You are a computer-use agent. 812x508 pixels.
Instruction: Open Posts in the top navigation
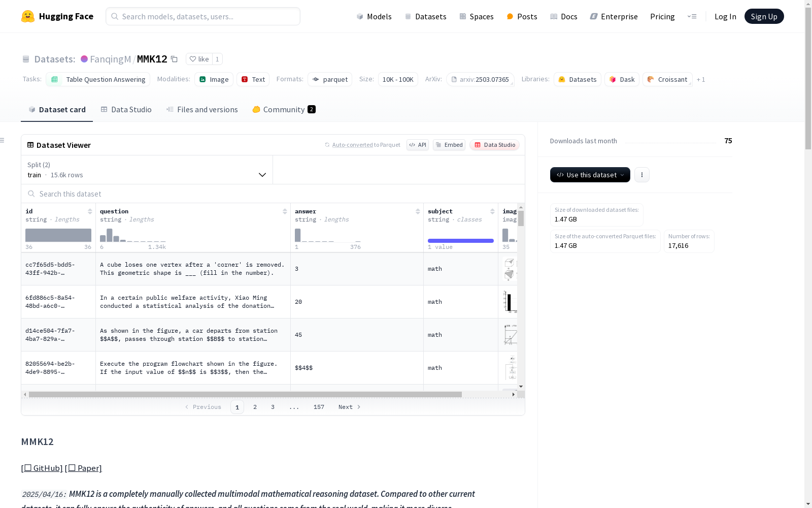tap(522, 16)
